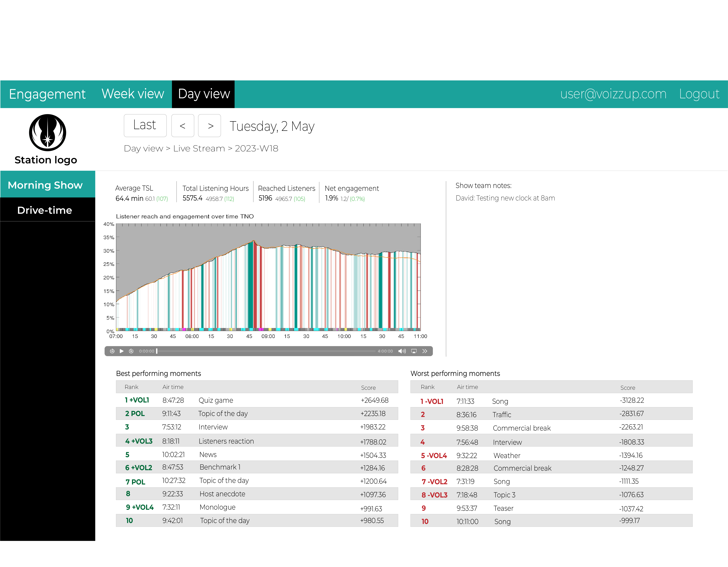Screen dimensions: 728x567
Task: Click the Total Listening Hours value 5575.4
Action: tap(192, 198)
